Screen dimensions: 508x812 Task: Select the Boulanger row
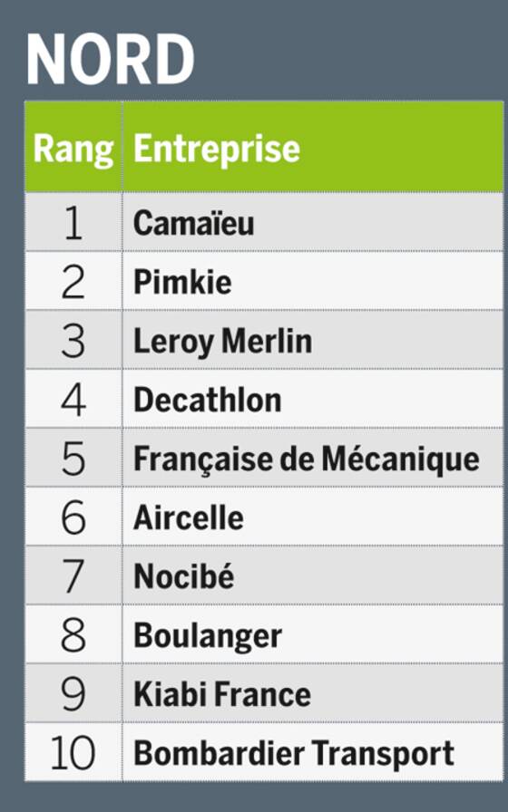[264, 634]
